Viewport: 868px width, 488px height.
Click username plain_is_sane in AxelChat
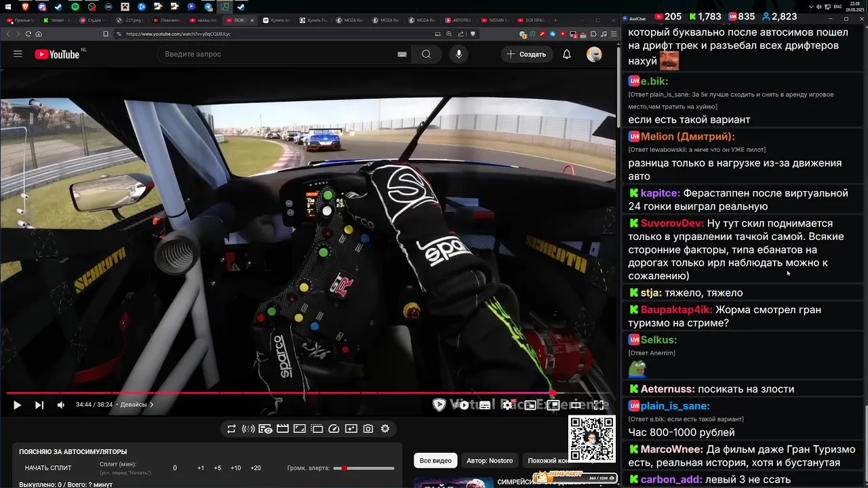click(675, 406)
